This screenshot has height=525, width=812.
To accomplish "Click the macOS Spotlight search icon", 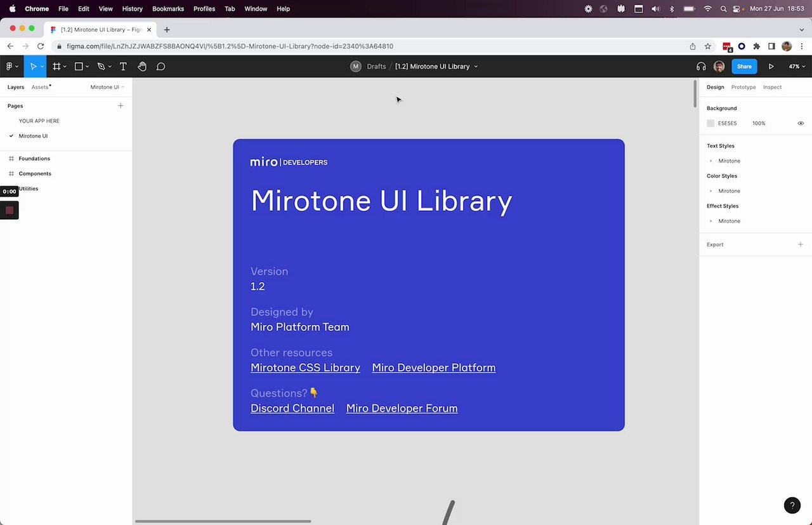I will pos(724,9).
